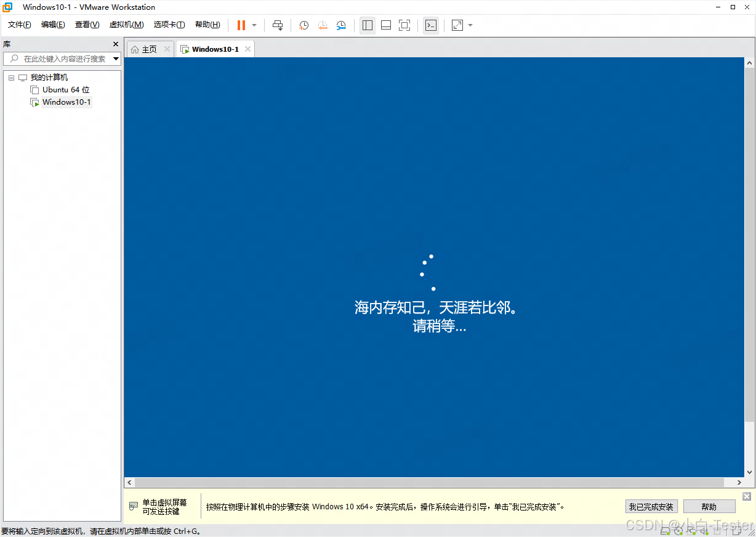This screenshot has width=756, height=537.
Task: Click the keyboard icon in the hint bar
Action: coord(134,506)
